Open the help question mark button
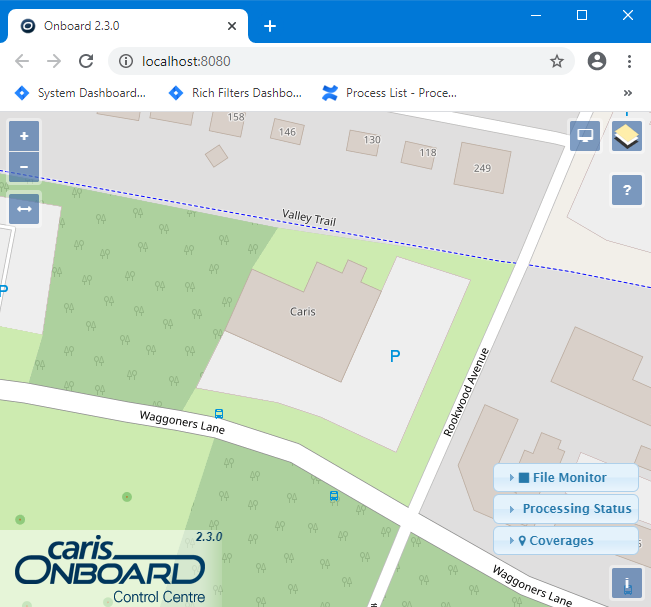Image resolution: width=651 pixels, height=607 pixels. click(627, 189)
